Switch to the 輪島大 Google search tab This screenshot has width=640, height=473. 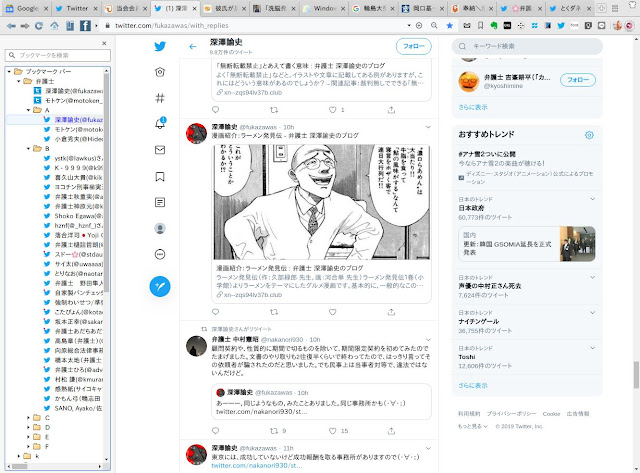coord(372,8)
